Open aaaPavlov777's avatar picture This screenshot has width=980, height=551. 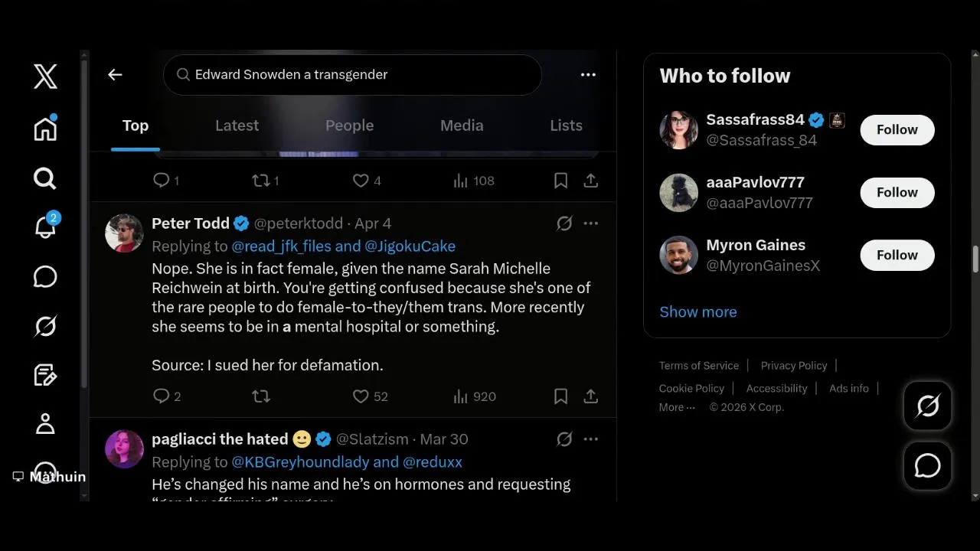[678, 193]
